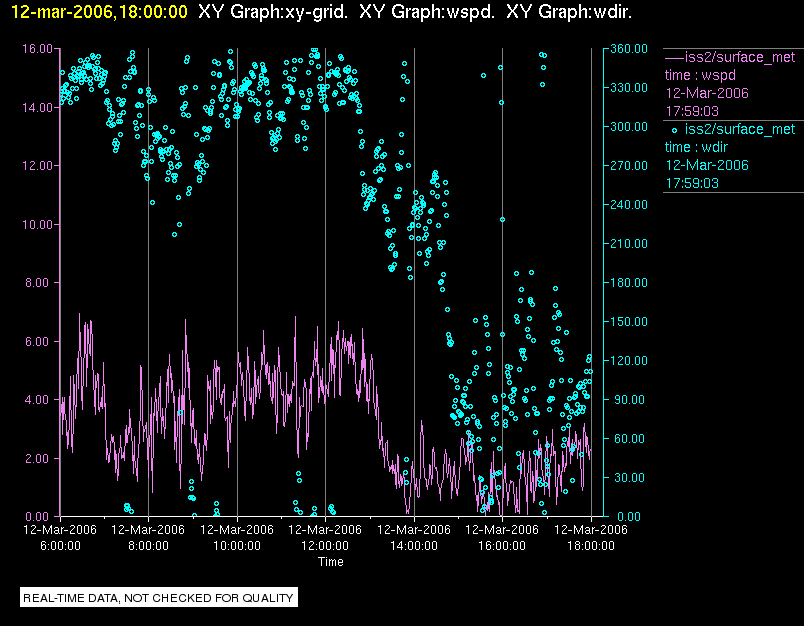This screenshot has height=626, width=804.
Task: Click the magenta line marker in the wspd legend
Action: 673,57
